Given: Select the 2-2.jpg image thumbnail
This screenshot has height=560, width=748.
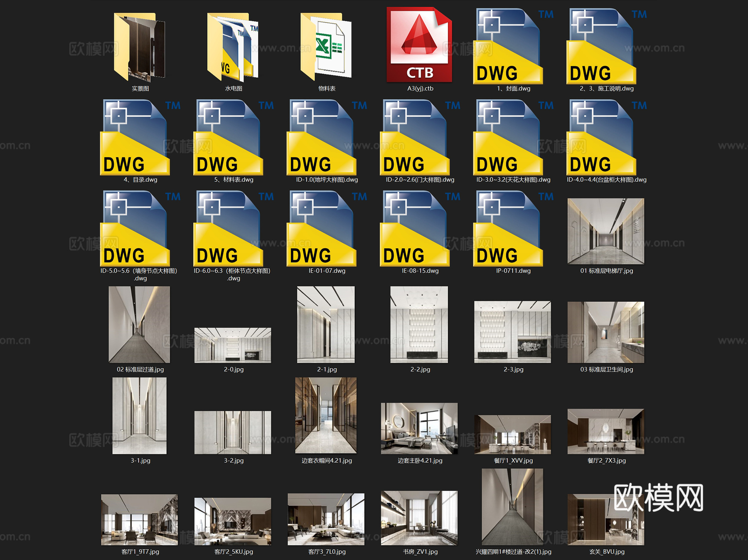Looking at the screenshot, I should click(419, 324).
